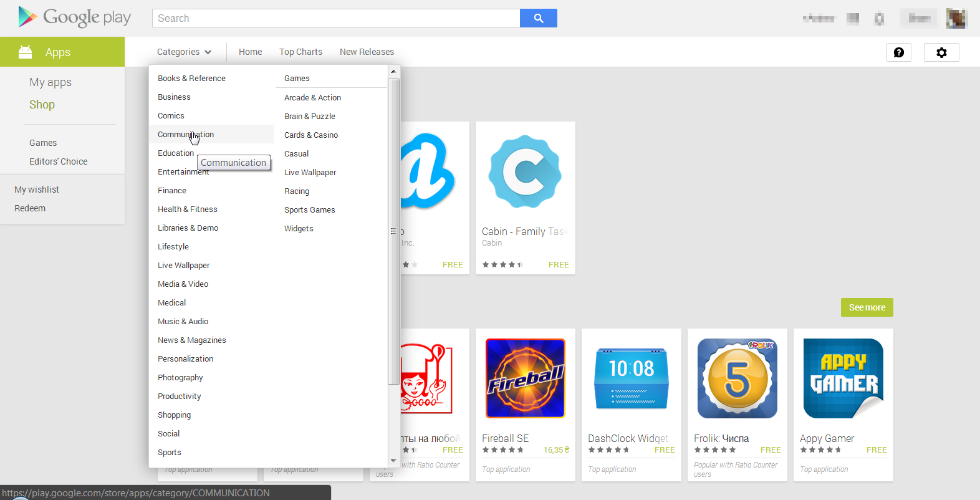Select Music & Audio category
This screenshot has width=980, height=500.
183,321
